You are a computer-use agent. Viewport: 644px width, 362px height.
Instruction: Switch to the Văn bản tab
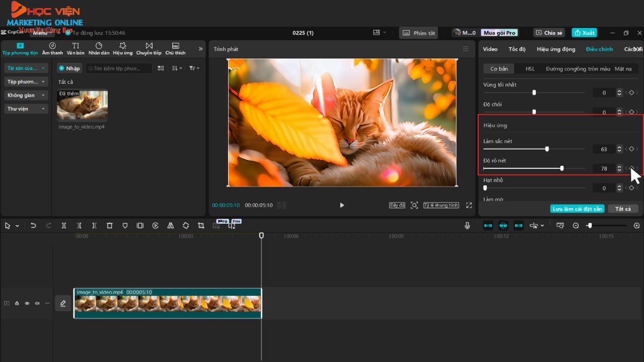tap(76, 49)
